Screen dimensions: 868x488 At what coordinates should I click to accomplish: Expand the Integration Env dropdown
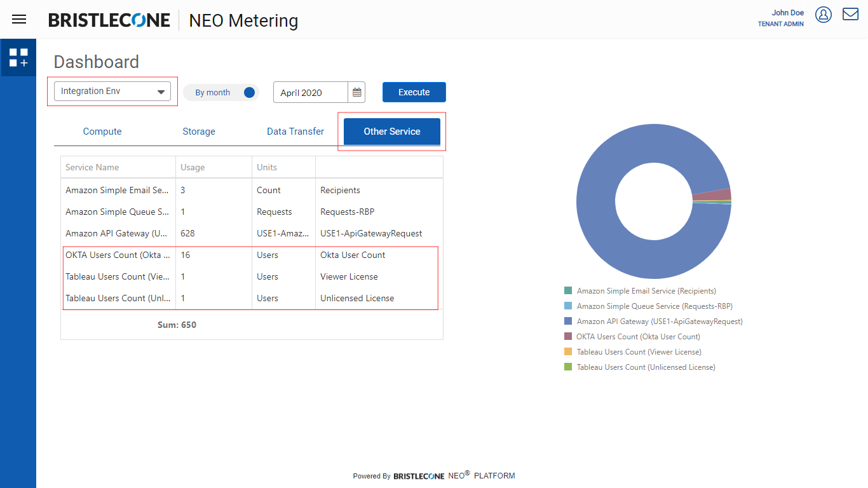(x=112, y=91)
